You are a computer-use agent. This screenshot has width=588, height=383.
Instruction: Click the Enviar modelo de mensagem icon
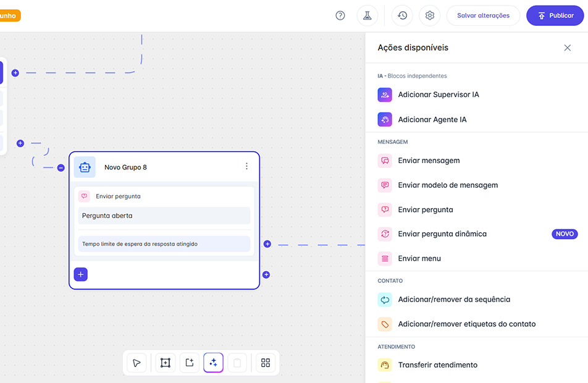click(385, 185)
